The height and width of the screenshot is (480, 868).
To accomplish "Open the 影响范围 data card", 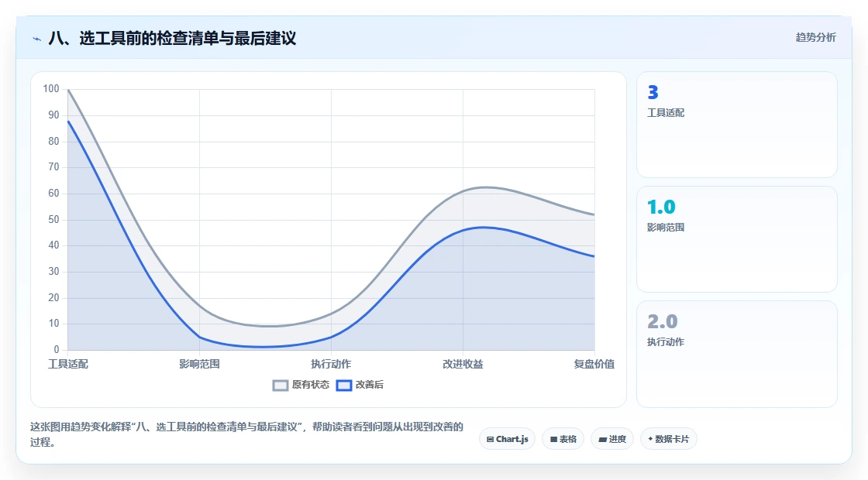I will [737, 239].
